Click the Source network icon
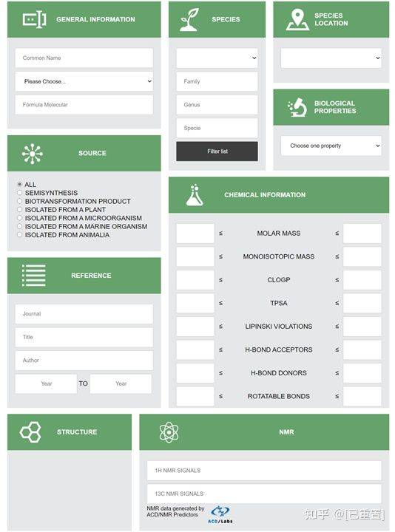Image resolution: width=395 pixels, height=532 pixels. pyautogui.click(x=33, y=154)
